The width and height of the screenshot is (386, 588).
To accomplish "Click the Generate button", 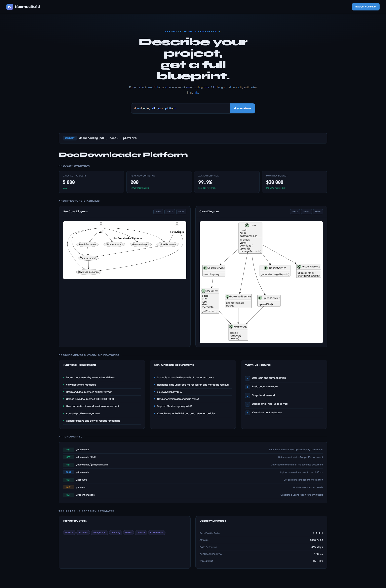I will 242,108.
